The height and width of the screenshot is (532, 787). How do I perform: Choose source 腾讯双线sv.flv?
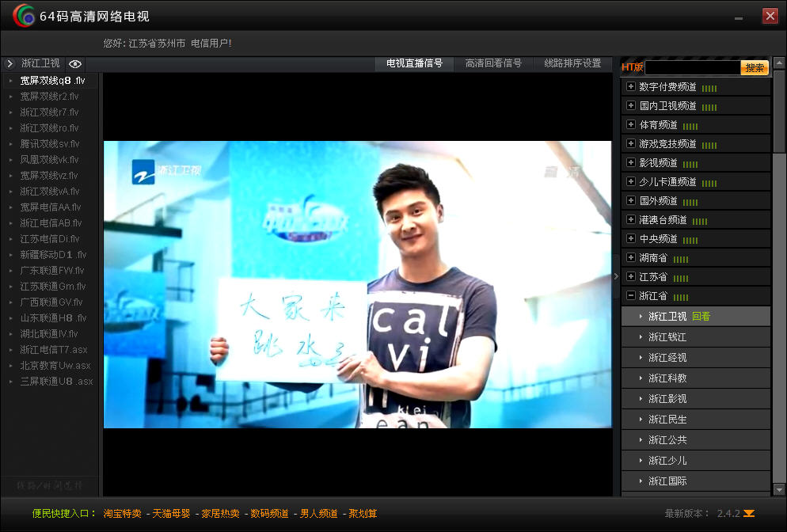coord(49,144)
